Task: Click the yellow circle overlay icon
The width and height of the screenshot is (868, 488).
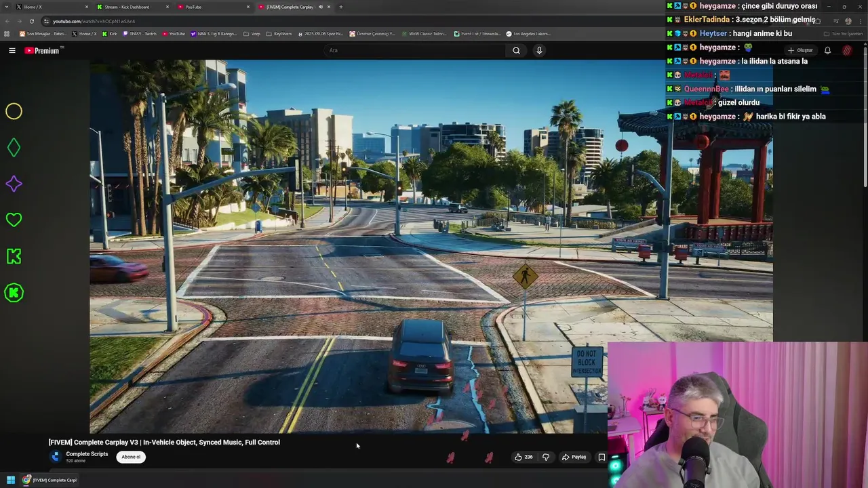Action: [14, 111]
